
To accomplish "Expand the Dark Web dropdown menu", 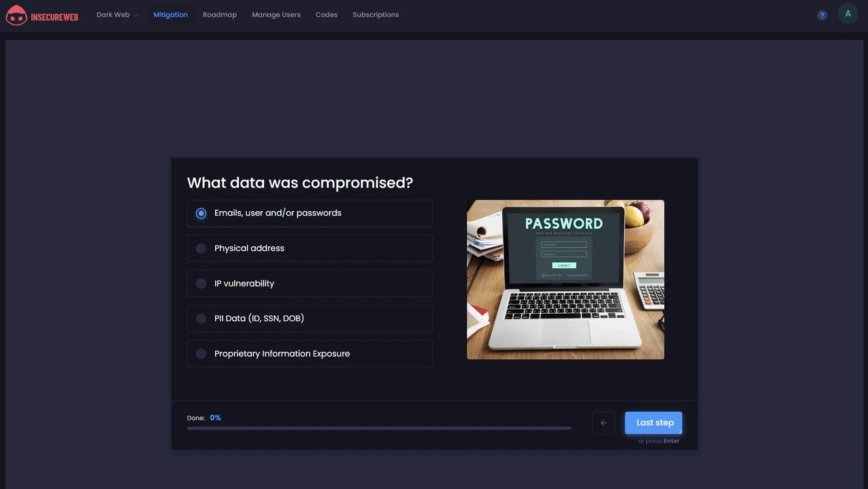I will point(113,15).
